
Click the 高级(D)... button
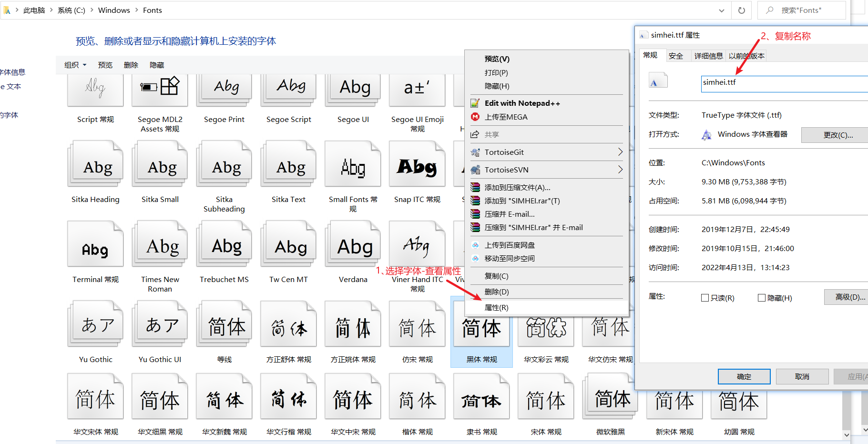847,297
